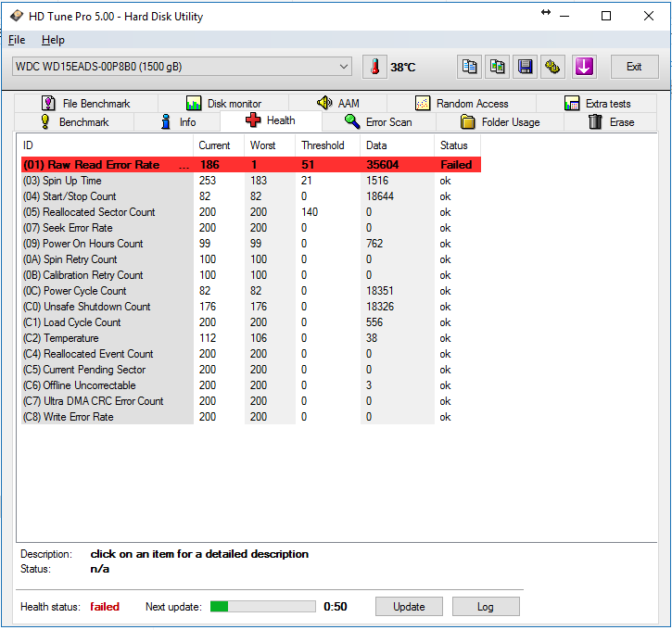Select the (05) Reallocated Sector Count row
The height and width of the screenshot is (630, 672).
coord(251,212)
